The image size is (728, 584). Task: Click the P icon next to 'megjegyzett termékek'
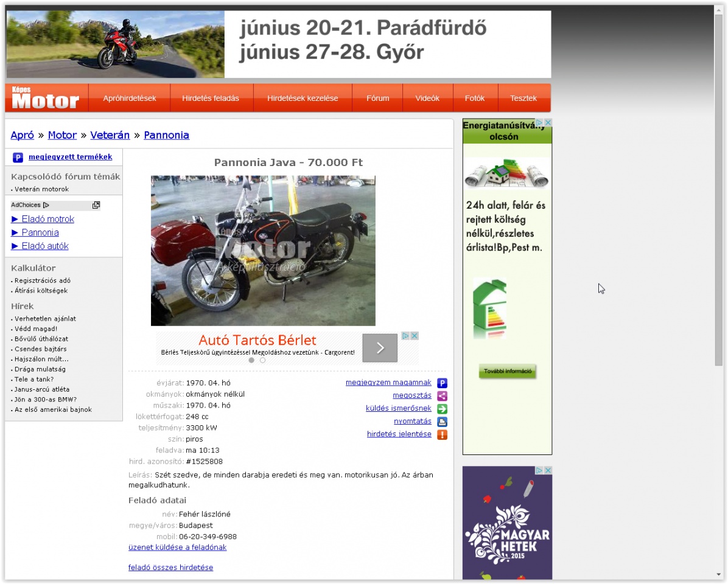point(18,158)
